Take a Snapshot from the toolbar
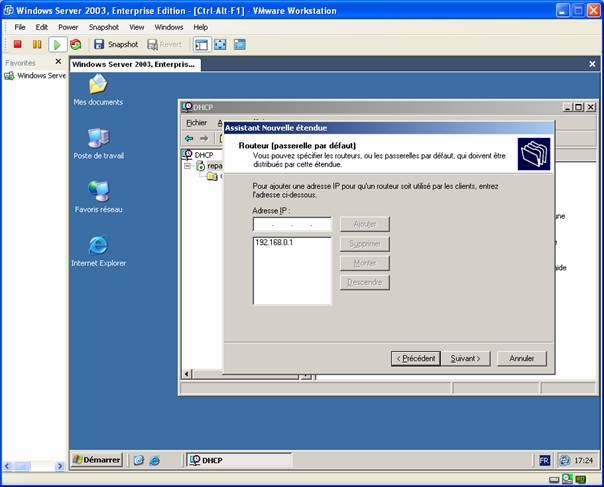Image resolution: width=604 pixels, height=487 pixels. click(116, 44)
